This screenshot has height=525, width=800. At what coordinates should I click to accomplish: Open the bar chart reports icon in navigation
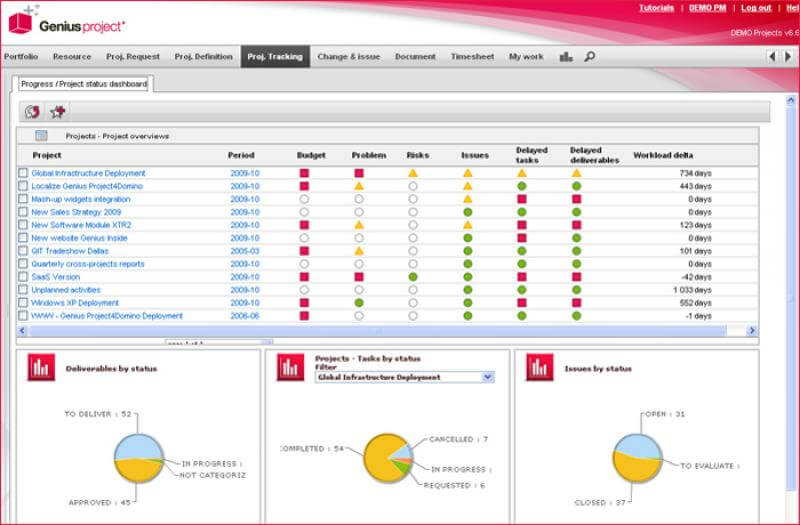click(x=566, y=57)
